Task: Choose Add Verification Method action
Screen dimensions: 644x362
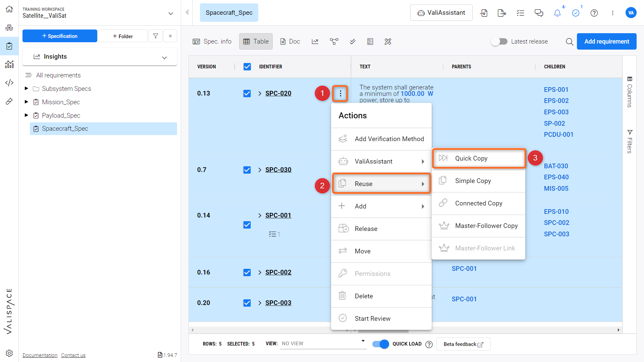Action: coord(381,139)
